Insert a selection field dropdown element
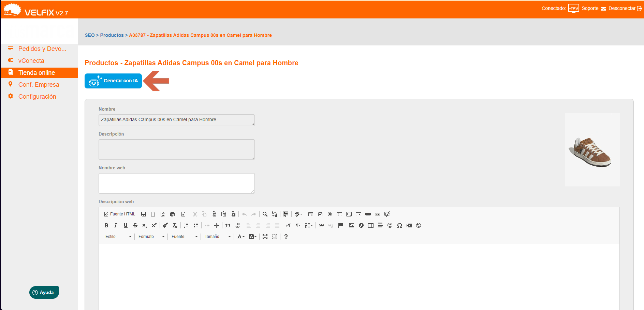 358,214
